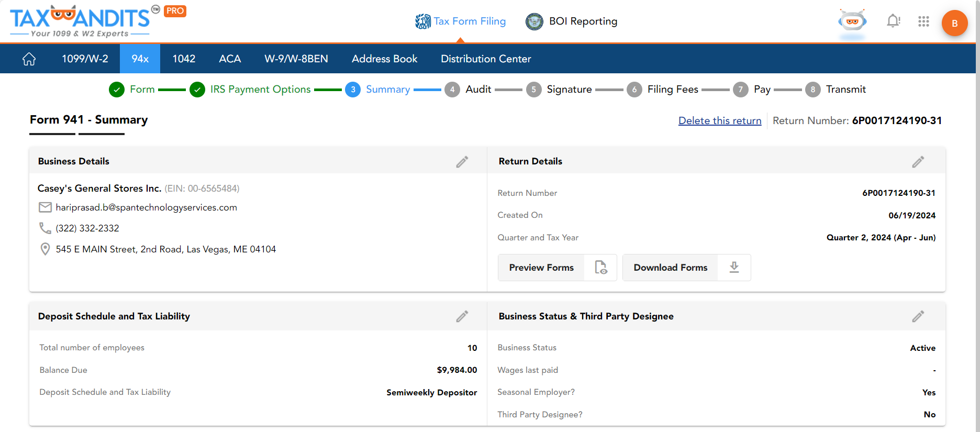Image resolution: width=980 pixels, height=432 pixels.
Task: Click the step 8 Transmit circle
Action: point(812,90)
